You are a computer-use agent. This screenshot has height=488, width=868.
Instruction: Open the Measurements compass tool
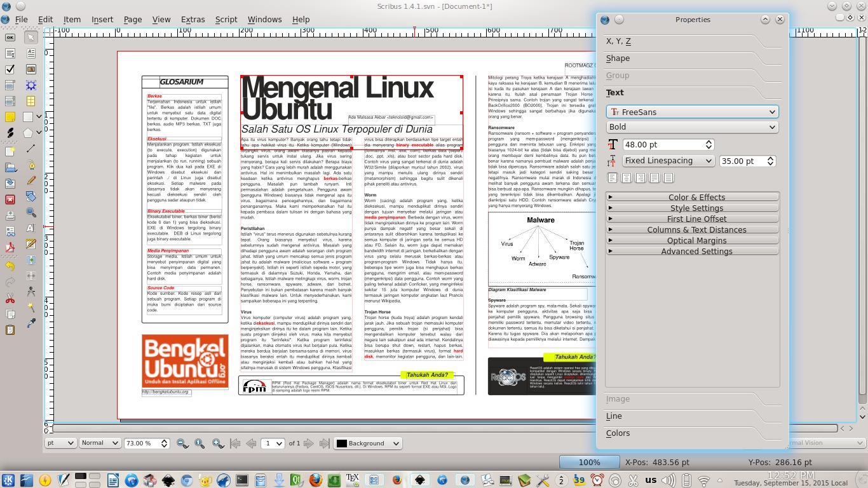[x=31, y=292]
